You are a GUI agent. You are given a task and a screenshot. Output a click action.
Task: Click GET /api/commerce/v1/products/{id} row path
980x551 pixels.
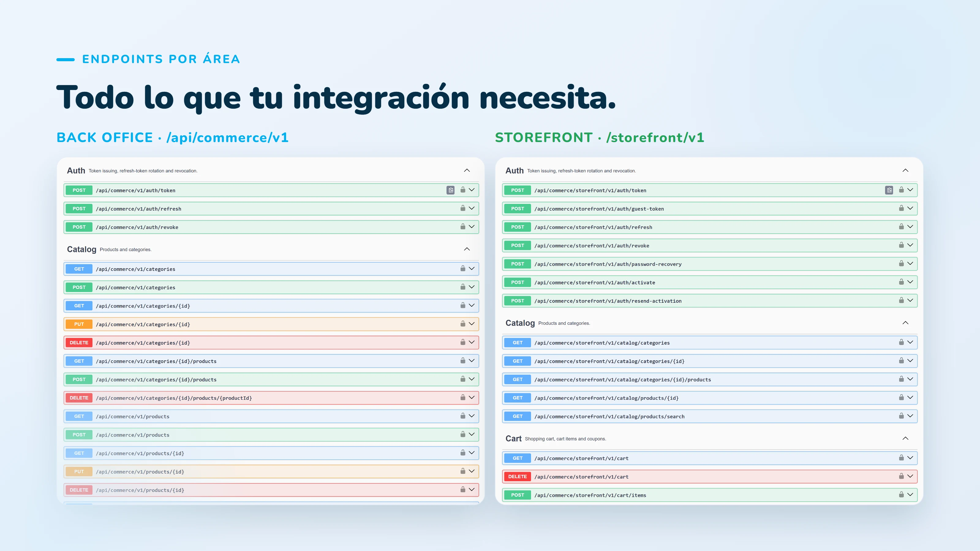pos(140,454)
